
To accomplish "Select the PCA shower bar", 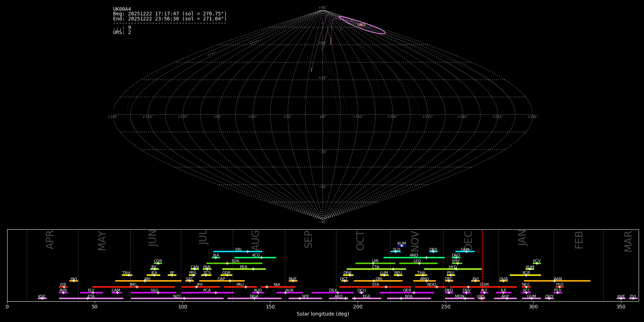I will [x=208, y=293].
